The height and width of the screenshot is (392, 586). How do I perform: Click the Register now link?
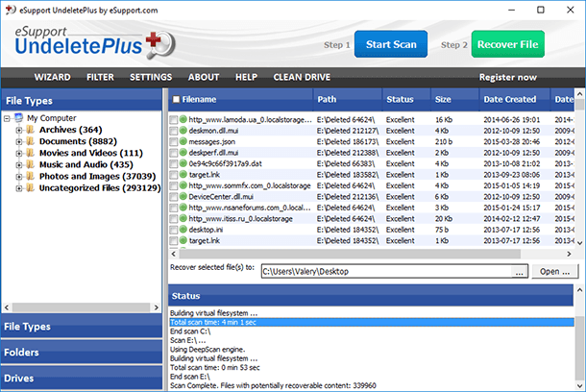508,77
